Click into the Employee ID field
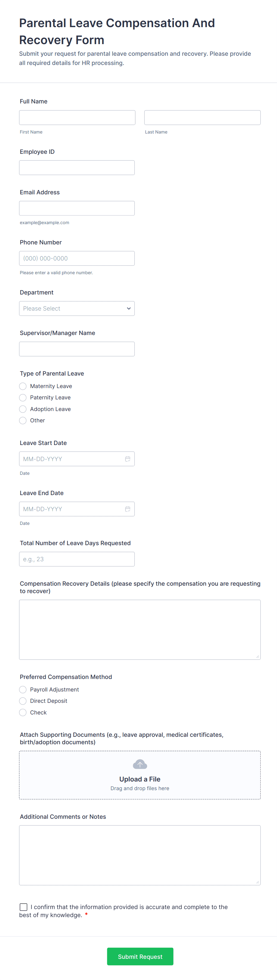This screenshot has height=980, width=277. (x=77, y=168)
